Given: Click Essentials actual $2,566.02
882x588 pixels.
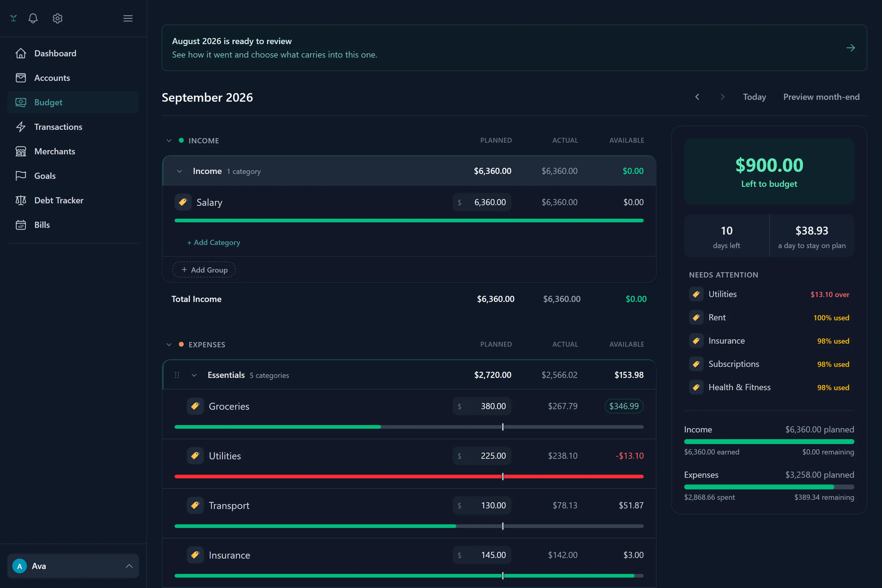Looking at the screenshot, I should click(559, 375).
